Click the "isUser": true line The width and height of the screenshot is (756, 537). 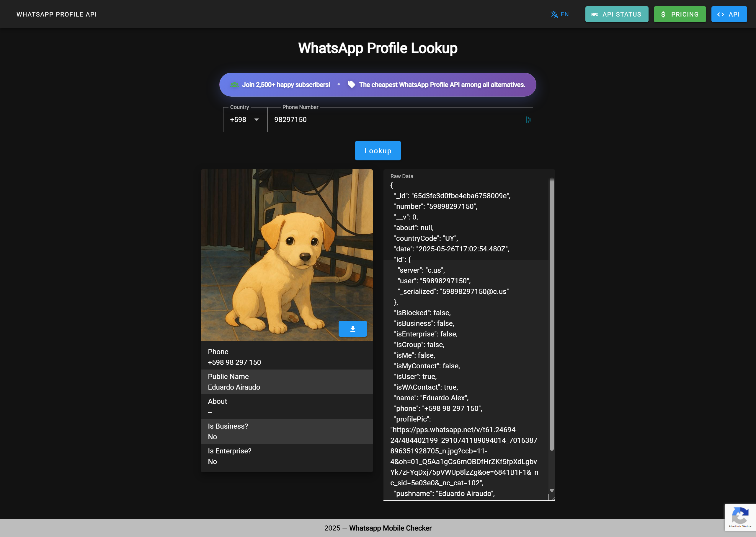click(415, 377)
